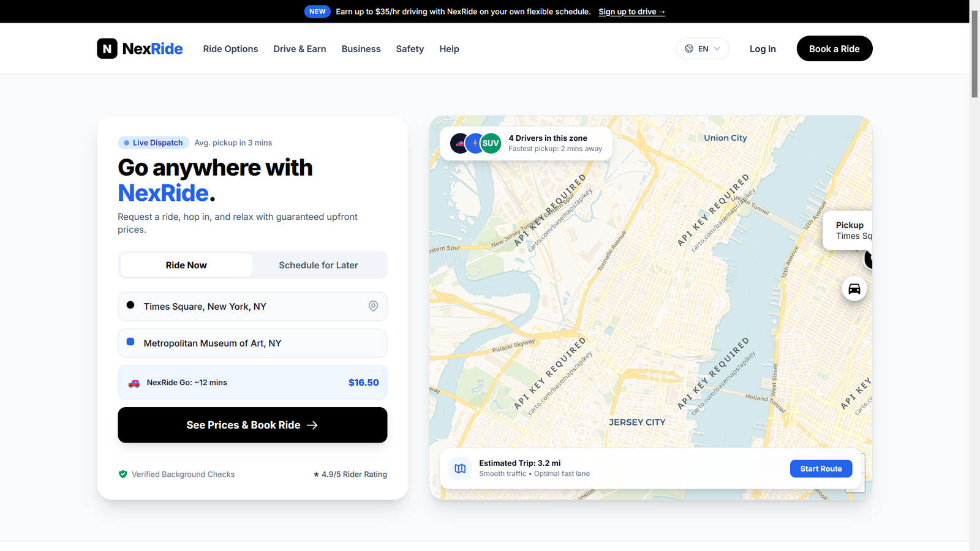The image size is (980, 551).
Task: Click the green shield verified icon
Action: point(123,474)
